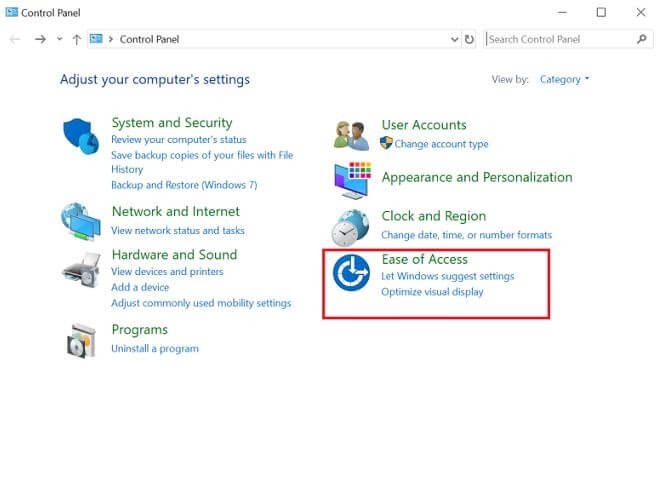Viewport: 656px width, 491px height.
Task: Click the Search Control Panel field
Action: point(558,40)
